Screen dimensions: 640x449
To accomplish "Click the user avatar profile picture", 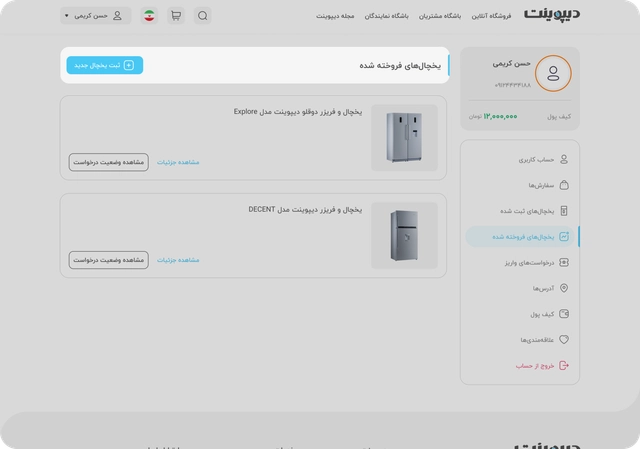I will (553, 73).
